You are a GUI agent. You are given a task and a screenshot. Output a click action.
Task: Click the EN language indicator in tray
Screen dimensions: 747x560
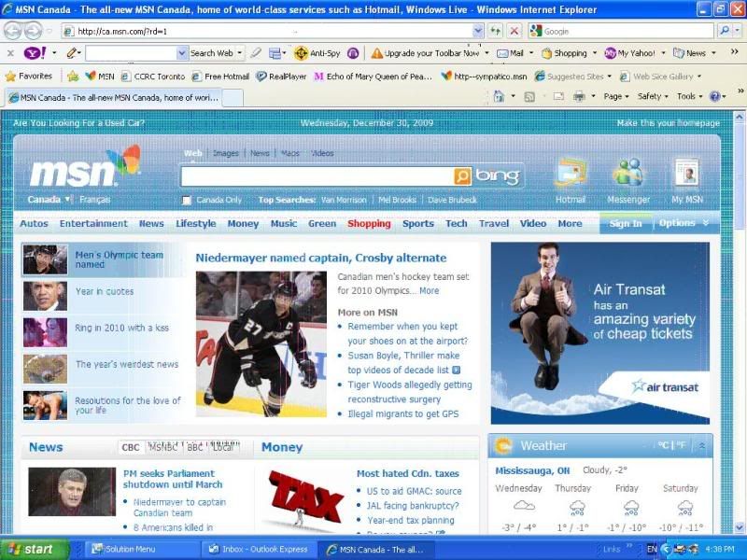(652, 549)
